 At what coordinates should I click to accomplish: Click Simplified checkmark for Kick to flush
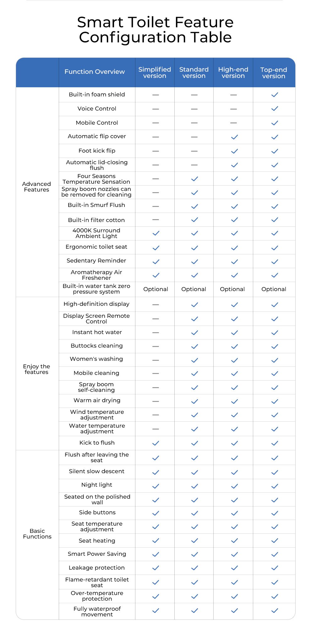[x=156, y=443]
